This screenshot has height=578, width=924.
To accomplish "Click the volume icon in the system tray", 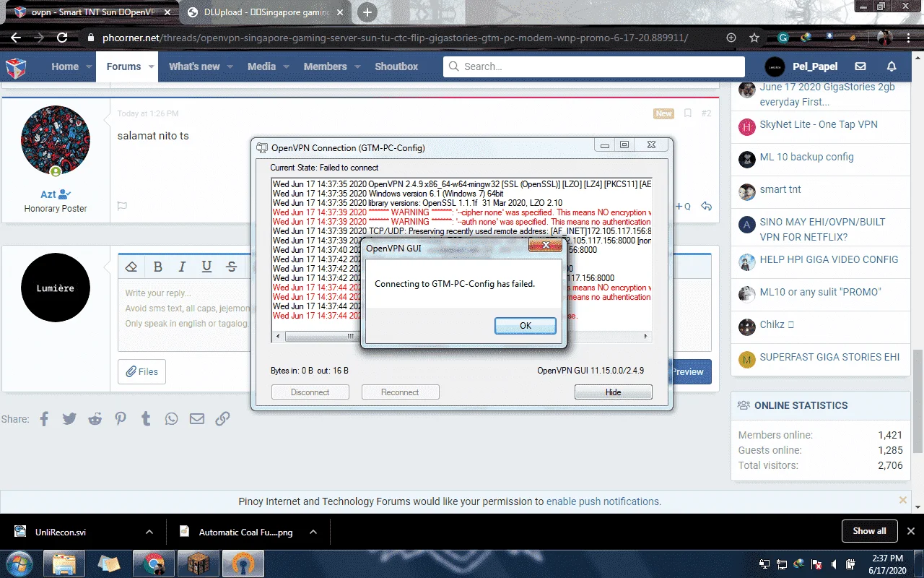I will [x=834, y=564].
